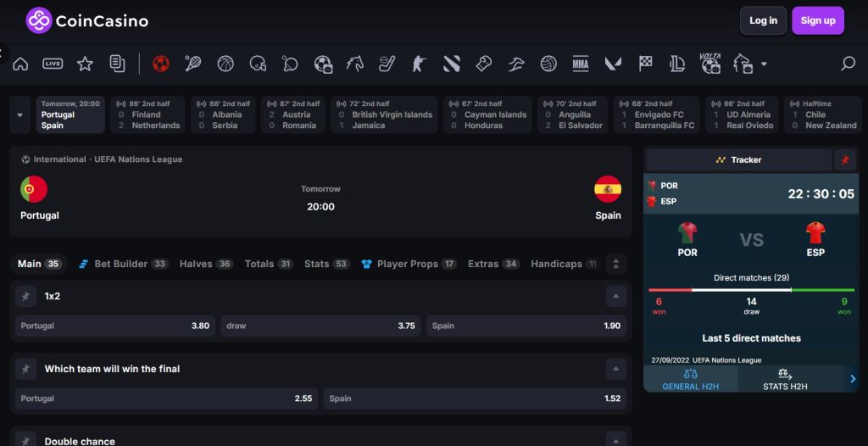The image size is (868, 446).
Task: Select the Tomorrow Portugal Spain match card
Action: [70, 114]
